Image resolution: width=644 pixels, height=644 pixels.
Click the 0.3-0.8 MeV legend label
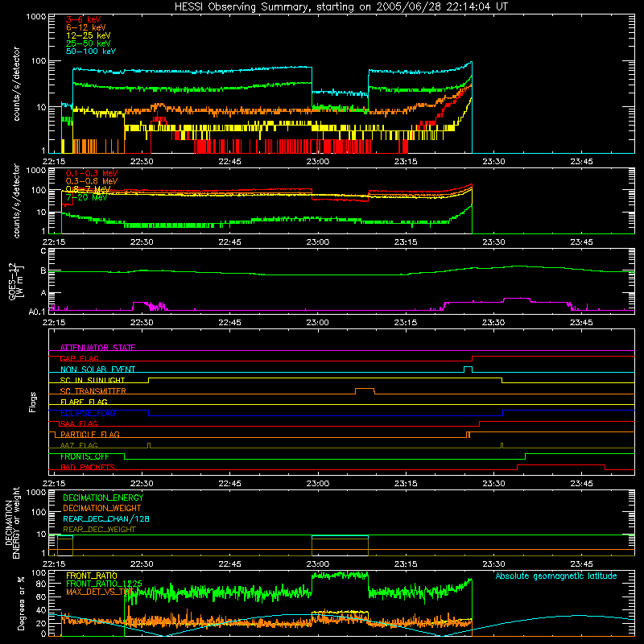[92, 181]
